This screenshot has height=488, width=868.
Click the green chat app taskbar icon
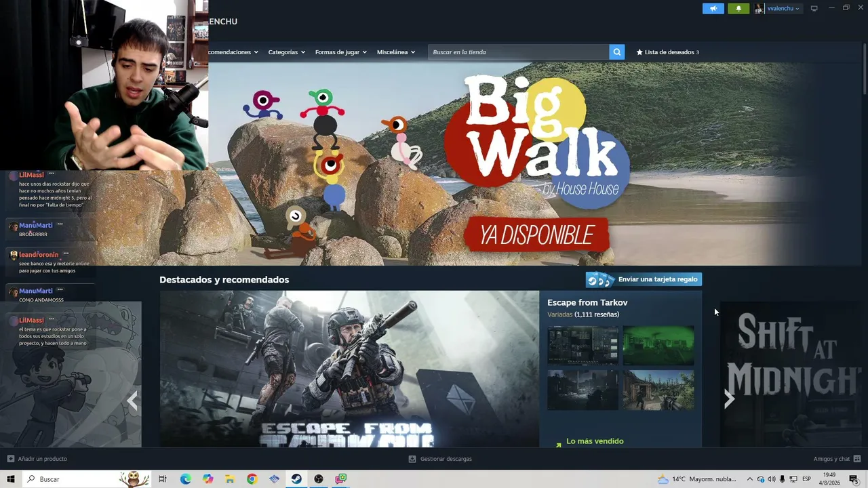(x=341, y=479)
